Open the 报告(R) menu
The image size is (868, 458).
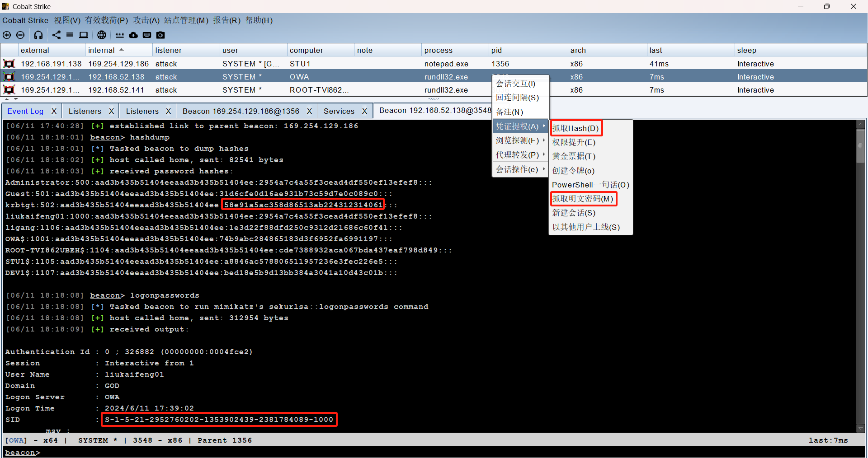[227, 20]
